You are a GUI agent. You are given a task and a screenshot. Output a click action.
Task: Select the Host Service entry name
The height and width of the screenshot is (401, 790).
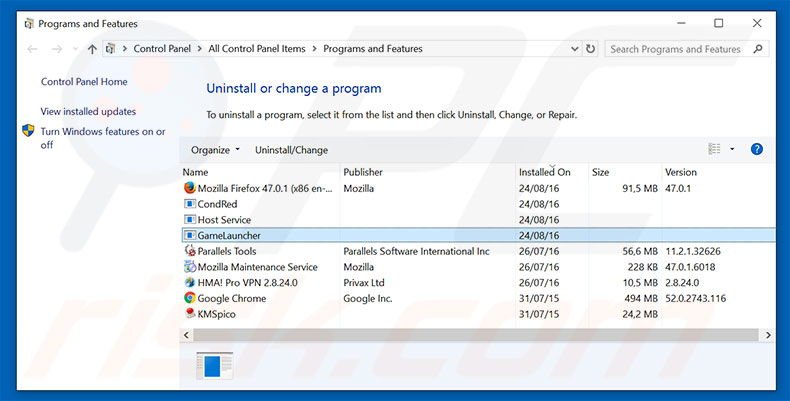point(224,220)
